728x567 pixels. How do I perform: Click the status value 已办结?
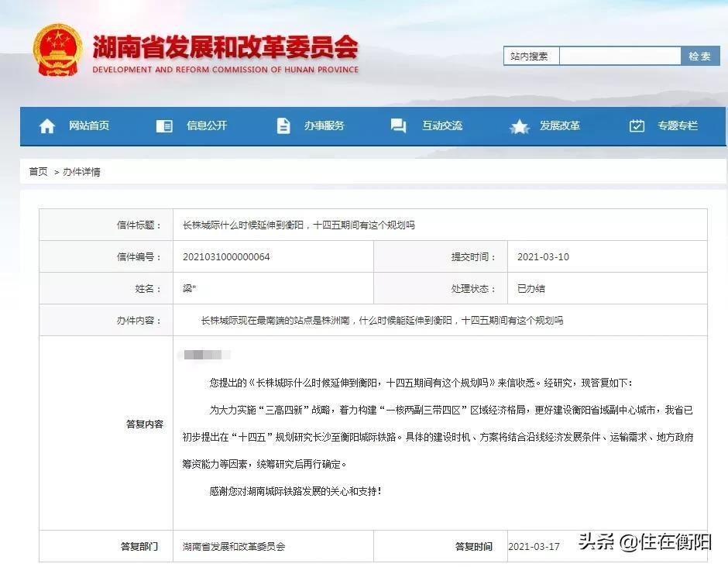pyautogui.click(x=531, y=288)
